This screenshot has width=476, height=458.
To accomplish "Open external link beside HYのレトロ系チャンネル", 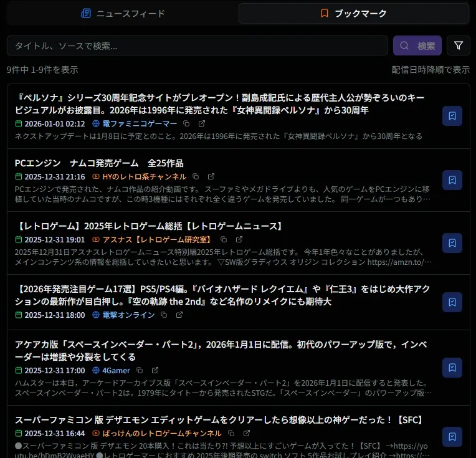I will [x=211, y=176].
